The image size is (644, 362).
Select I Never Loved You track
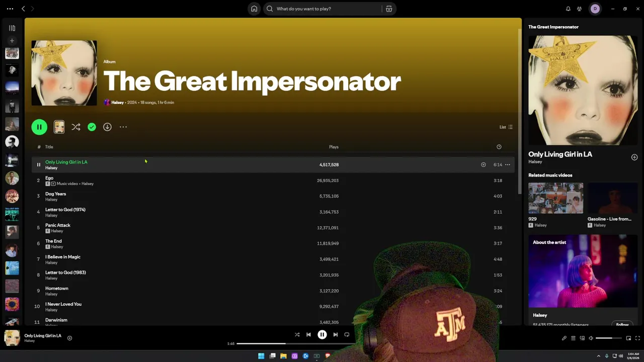tap(63, 304)
